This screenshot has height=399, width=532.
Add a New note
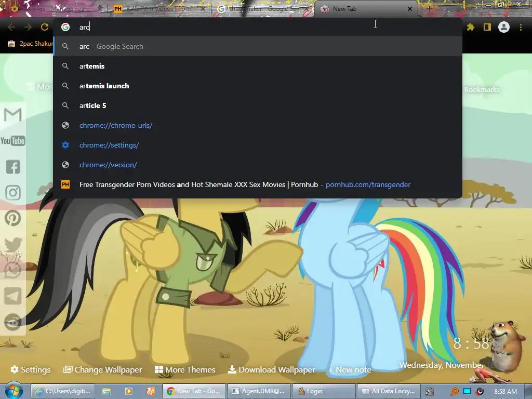pyautogui.click(x=350, y=369)
